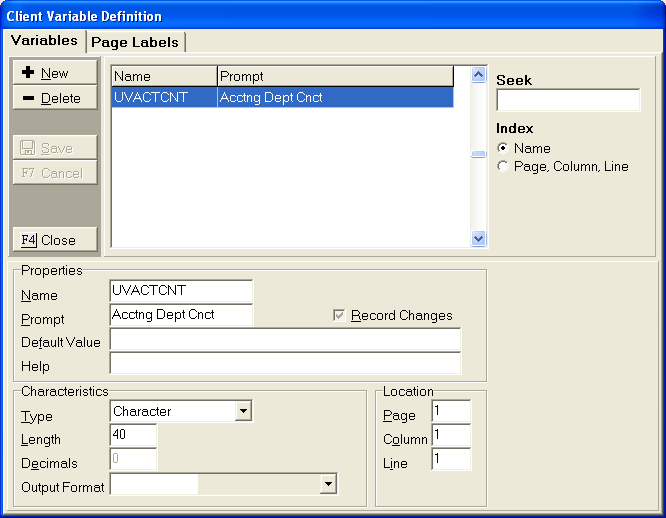The height and width of the screenshot is (518, 666).
Task: Toggle the Record Changes checkbox
Action: tap(340, 315)
